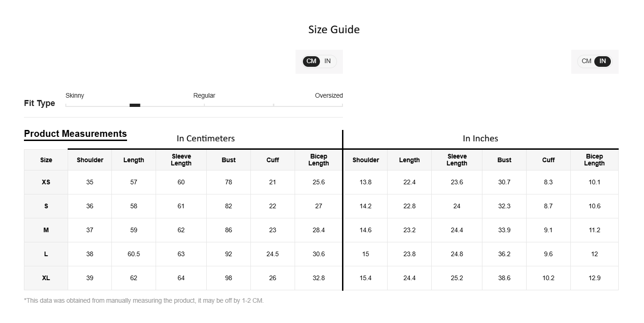Click the Sleeve Length header in centimeters section
The height and width of the screenshot is (323, 644).
[181, 160]
